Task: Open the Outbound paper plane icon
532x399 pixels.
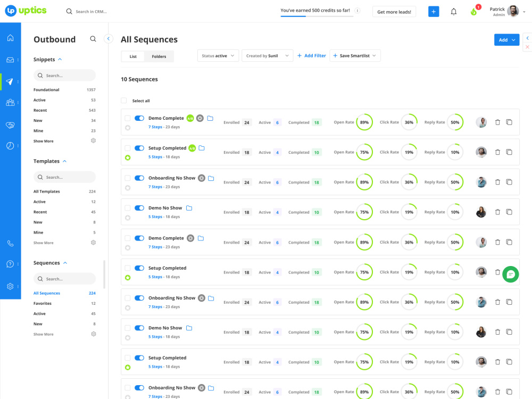Action: click(x=10, y=81)
